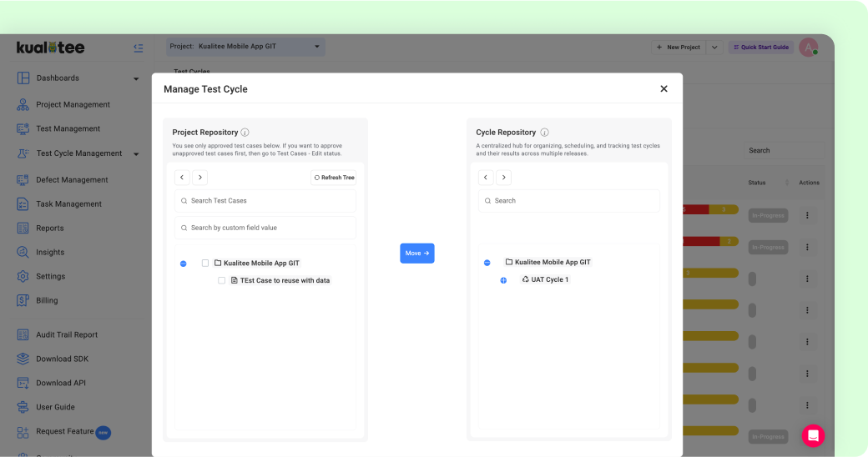868x457 pixels.
Task: Collapse Kualitee Mobile App GIT in Cycle Repository
Action: [487, 263]
